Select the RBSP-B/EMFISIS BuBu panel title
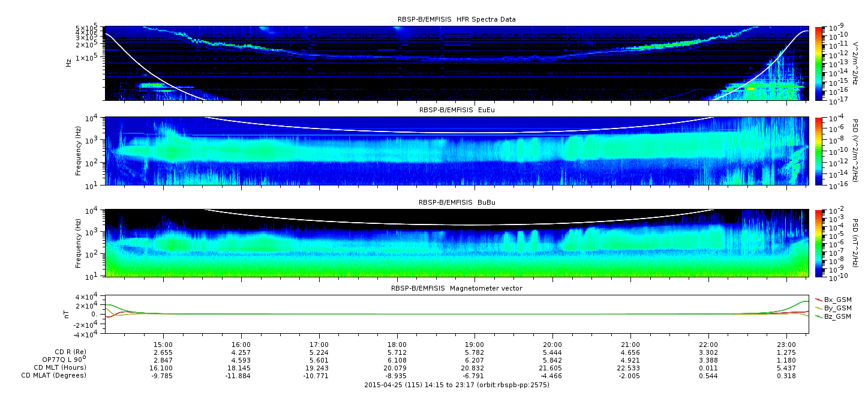868x395 pixels. pyautogui.click(x=456, y=202)
